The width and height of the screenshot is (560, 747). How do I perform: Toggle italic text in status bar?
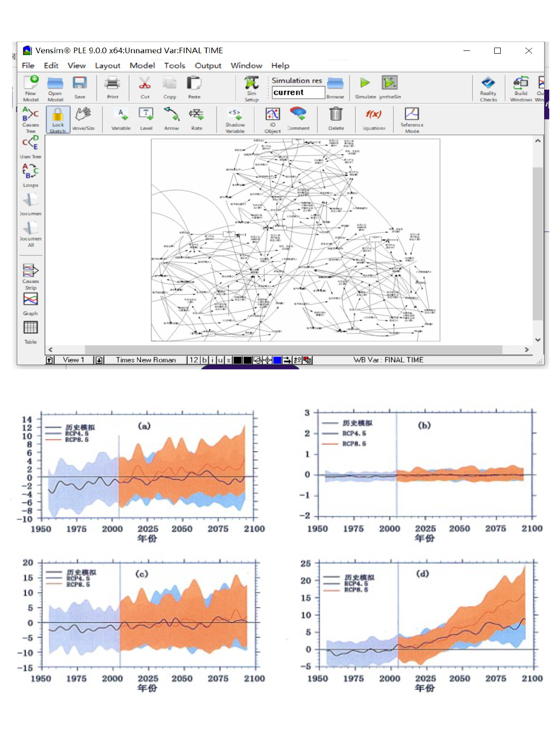tap(212, 360)
